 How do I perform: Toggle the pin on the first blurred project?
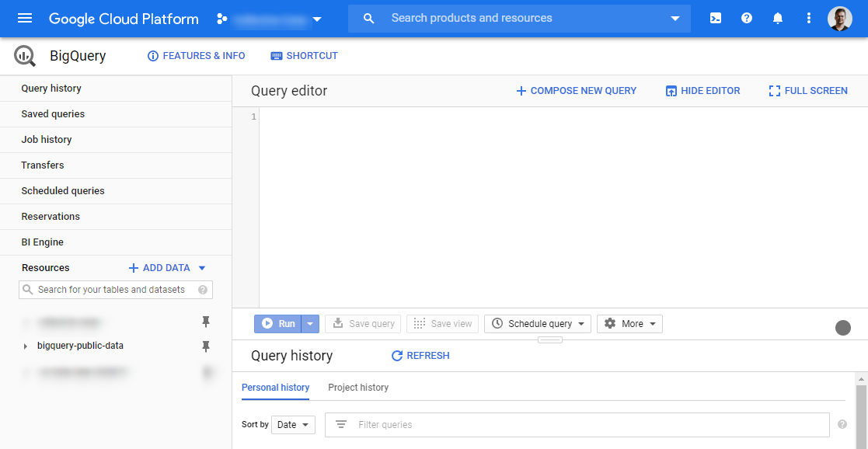[206, 322]
